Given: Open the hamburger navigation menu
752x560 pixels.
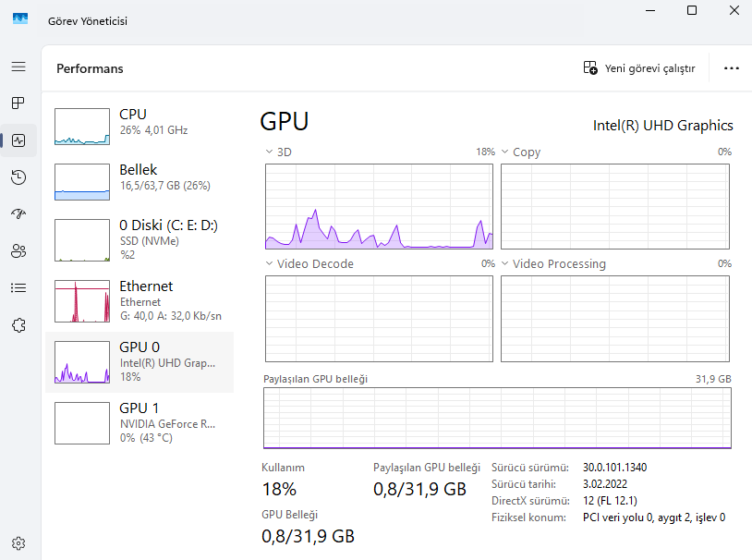Looking at the screenshot, I should (x=18, y=67).
